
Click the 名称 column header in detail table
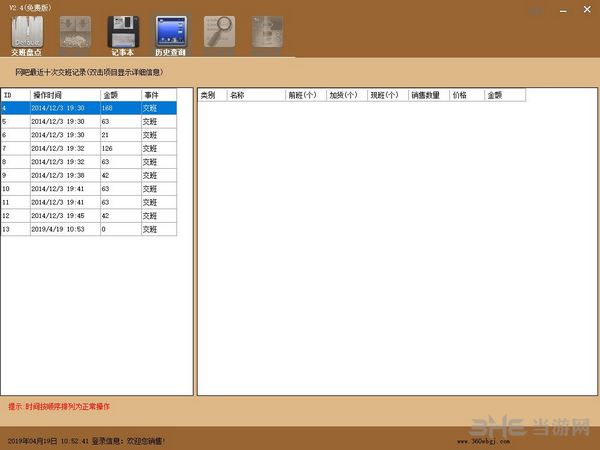[255, 95]
